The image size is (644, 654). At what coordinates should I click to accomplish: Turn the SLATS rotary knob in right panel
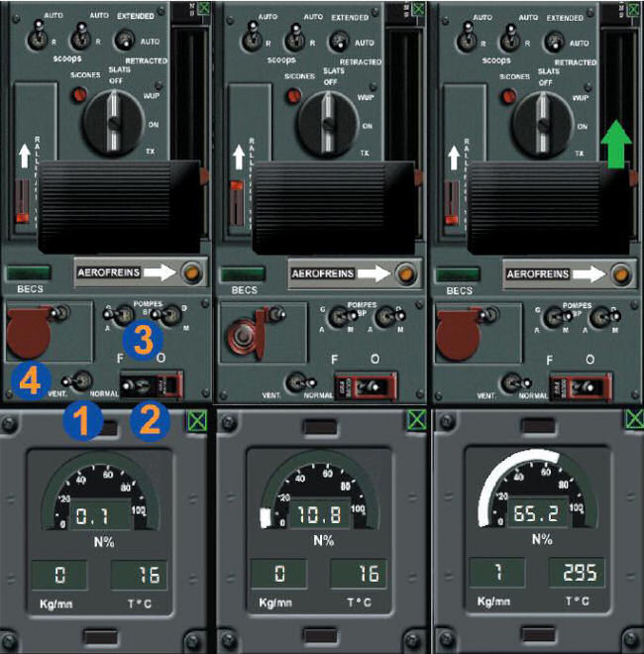(542, 121)
